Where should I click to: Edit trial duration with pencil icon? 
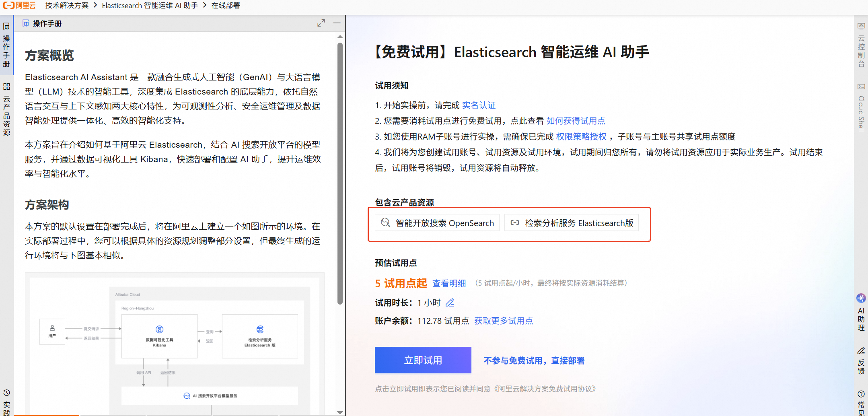tap(450, 303)
